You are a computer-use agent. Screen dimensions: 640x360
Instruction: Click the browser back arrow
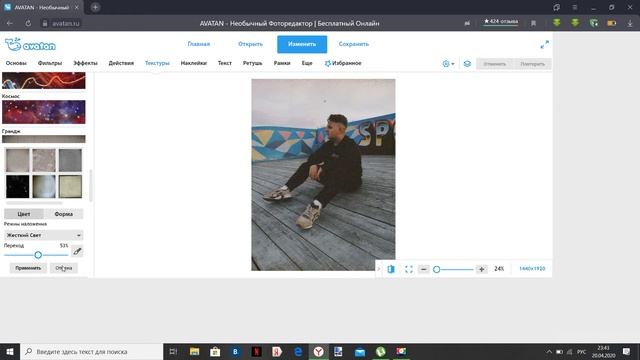pyautogui.click(x=9, y=24)
